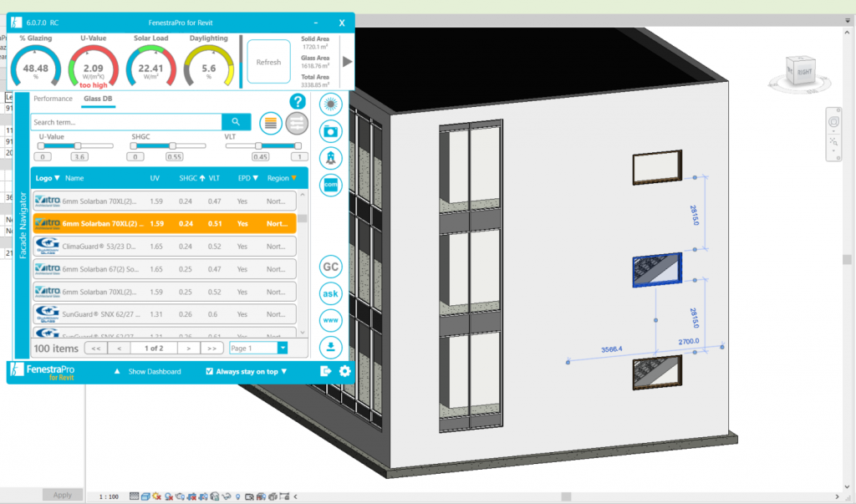The height and width of the screenshot is (504, 856).
Task: Open the EPD column filter
Action: [x=255, y=178]
